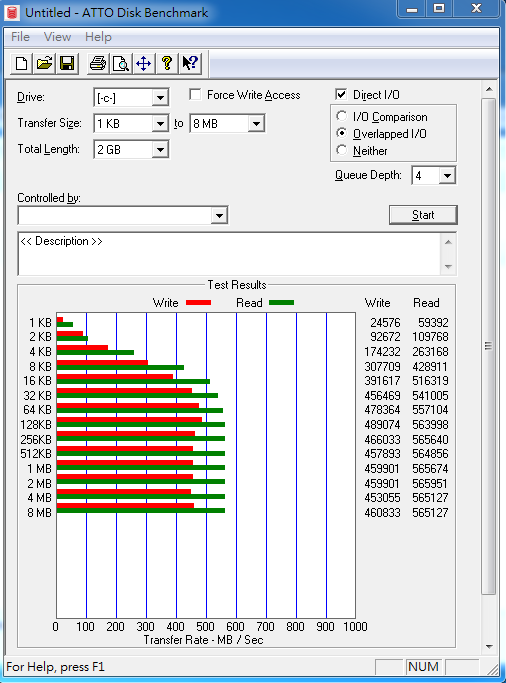Click the 128KB row label in chart
The height and width of the screenshot is (683, 506).
(x=36, y=425)
